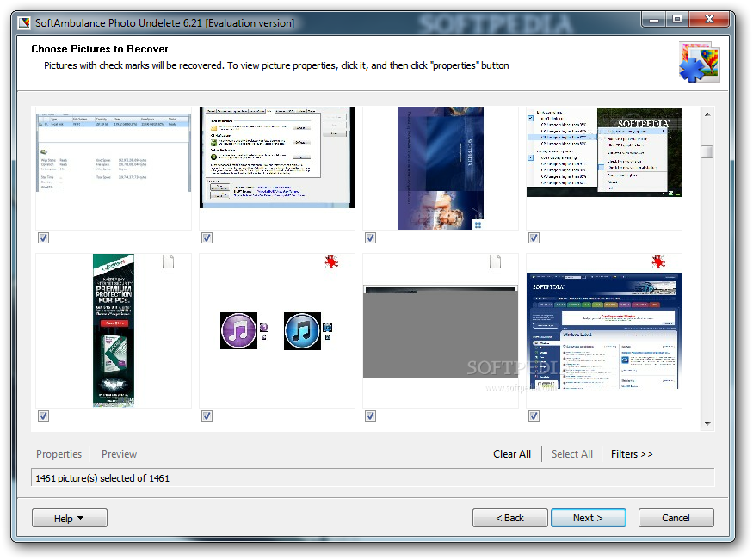Click the Preview link

click(x=119, y=454)
